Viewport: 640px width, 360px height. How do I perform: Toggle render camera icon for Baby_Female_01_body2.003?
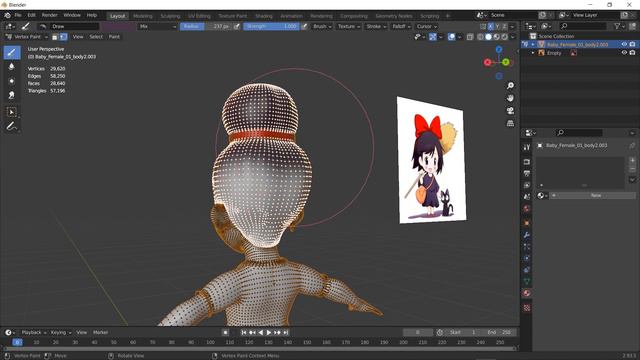pos(632,44)
